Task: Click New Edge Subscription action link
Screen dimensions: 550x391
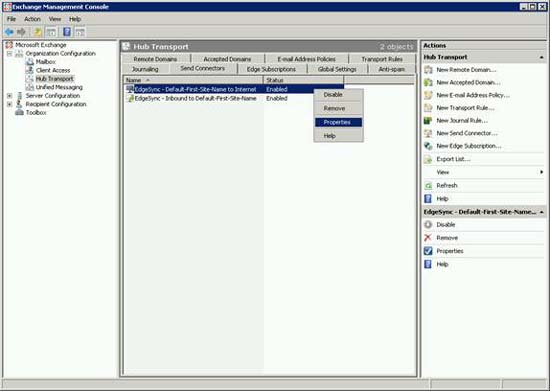Action: (469, 146)
